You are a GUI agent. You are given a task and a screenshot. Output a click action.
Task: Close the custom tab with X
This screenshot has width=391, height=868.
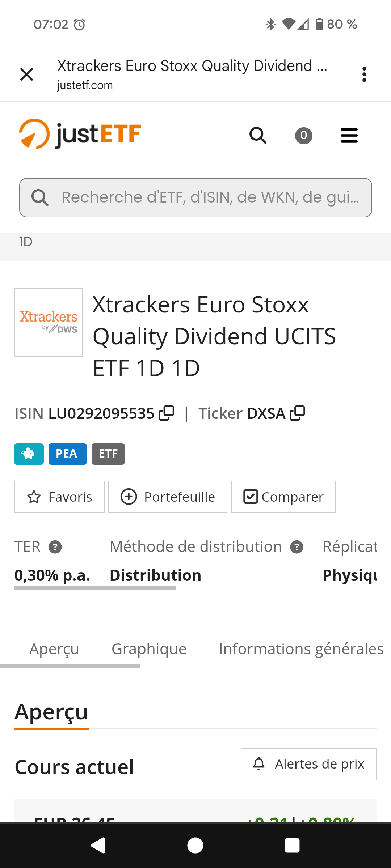[26, 75]
